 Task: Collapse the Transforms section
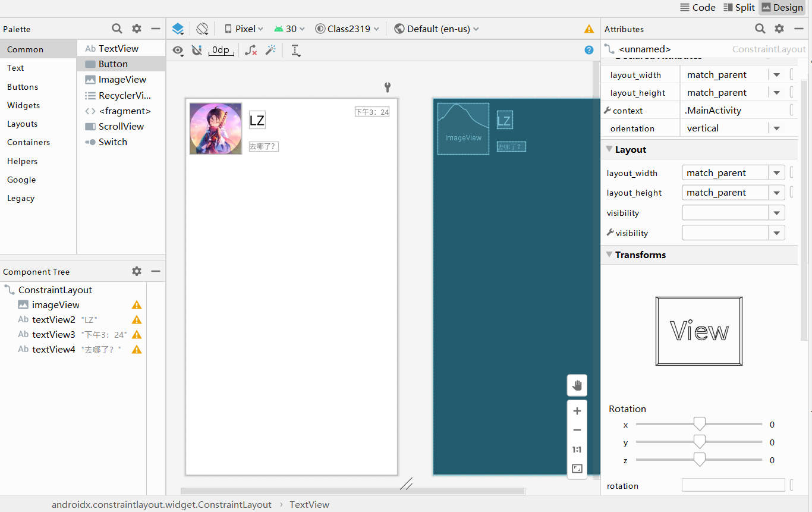pos(609,255)
